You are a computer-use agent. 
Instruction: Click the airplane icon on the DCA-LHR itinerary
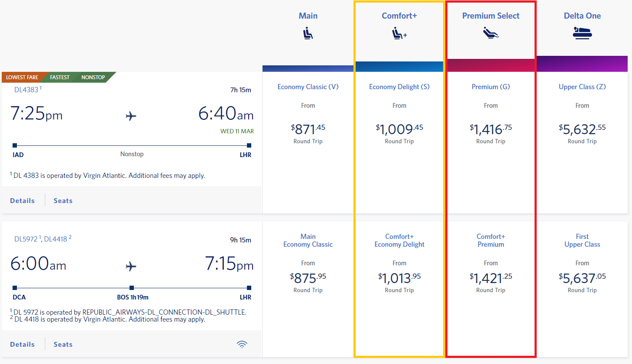[x=131, y=266]
